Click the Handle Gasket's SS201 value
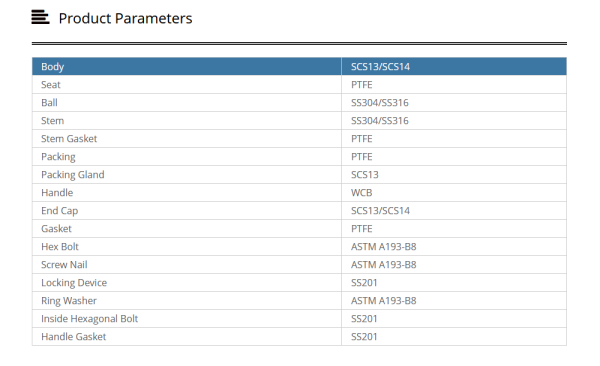600x366 pixels. tap(364, 337)
